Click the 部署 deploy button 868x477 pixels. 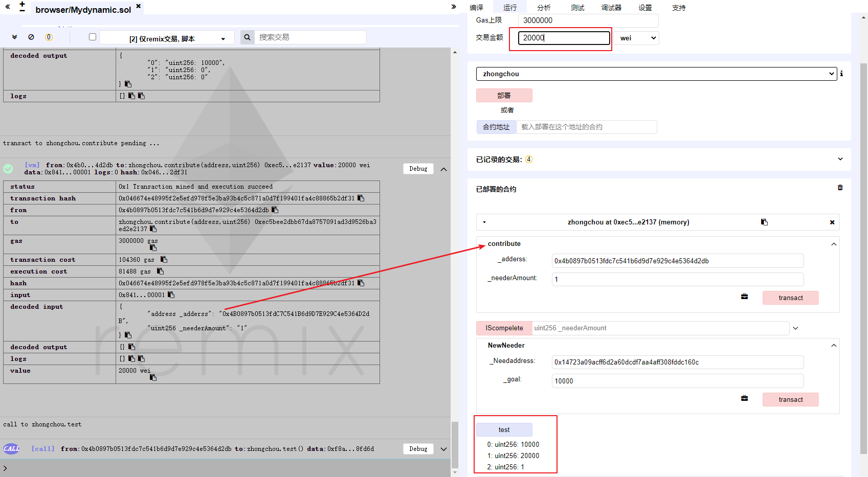click(504, 96)
